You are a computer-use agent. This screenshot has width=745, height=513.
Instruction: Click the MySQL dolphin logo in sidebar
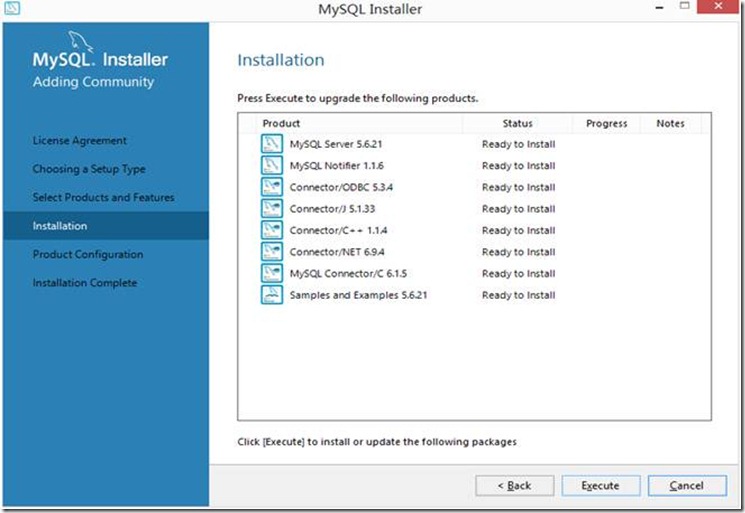[x=80, y=41]
